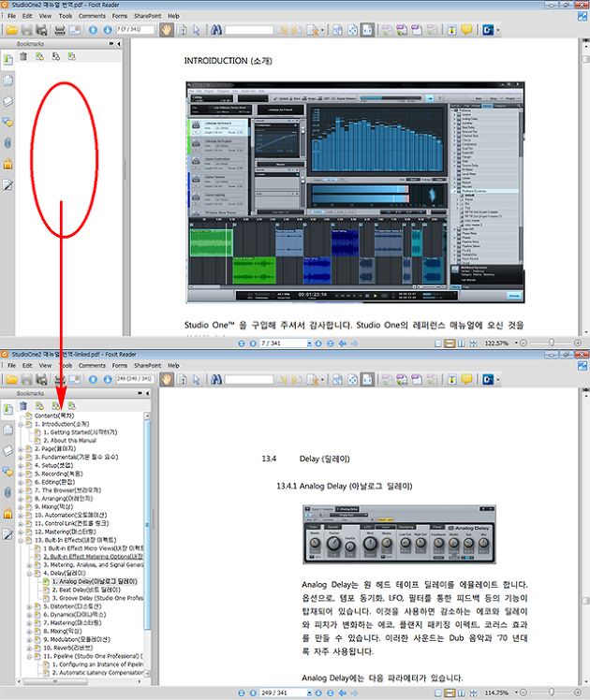Go to the previous page via the up arrow, top window toolbar
This screenshot has height=700, width=590.
point(93,30)
